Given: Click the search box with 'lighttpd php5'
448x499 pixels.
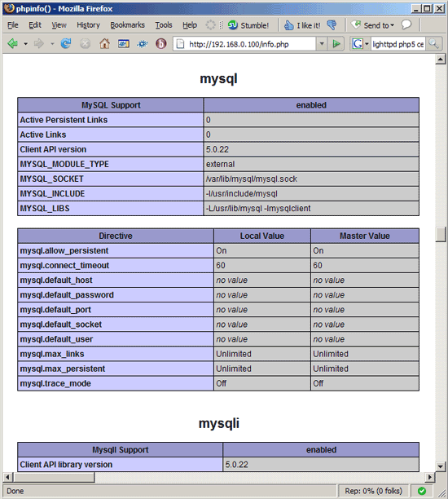Looking at the screenshot, I should [x=397, y=44].
